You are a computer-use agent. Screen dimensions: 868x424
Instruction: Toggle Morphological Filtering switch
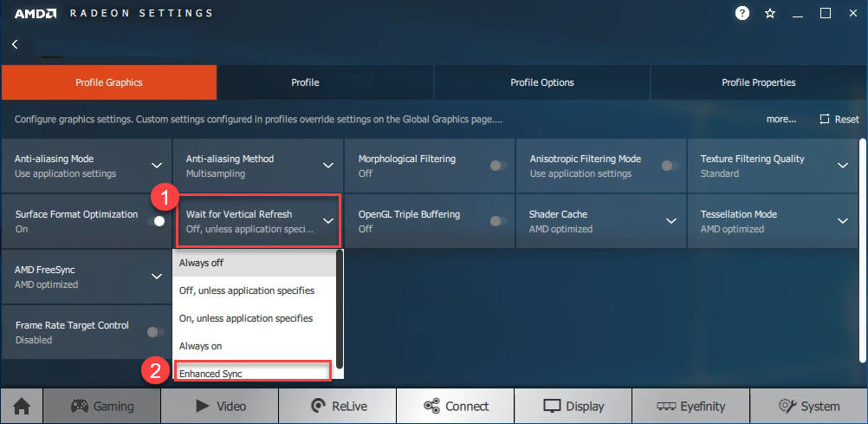pyautogui.click(x=499, y=166)
